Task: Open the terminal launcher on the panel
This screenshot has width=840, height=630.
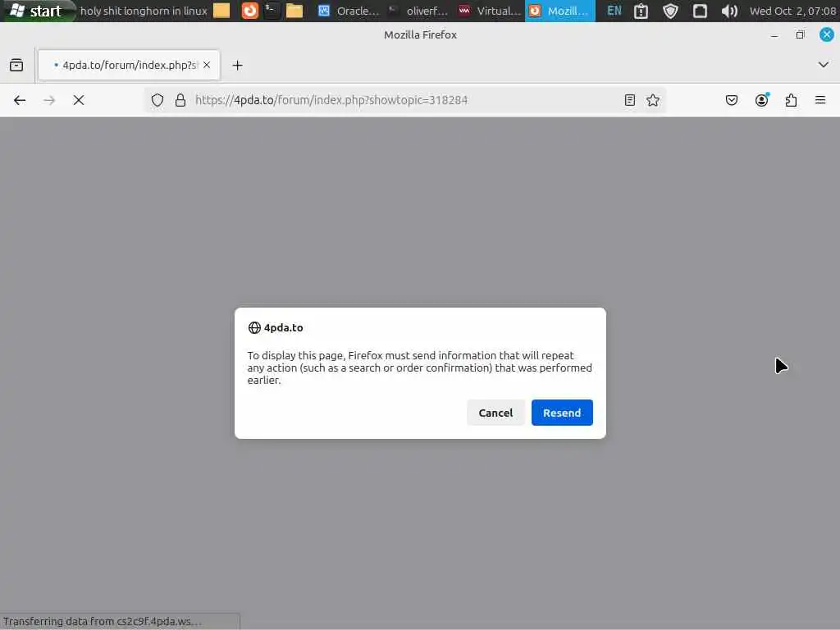Action: (272, 11)
